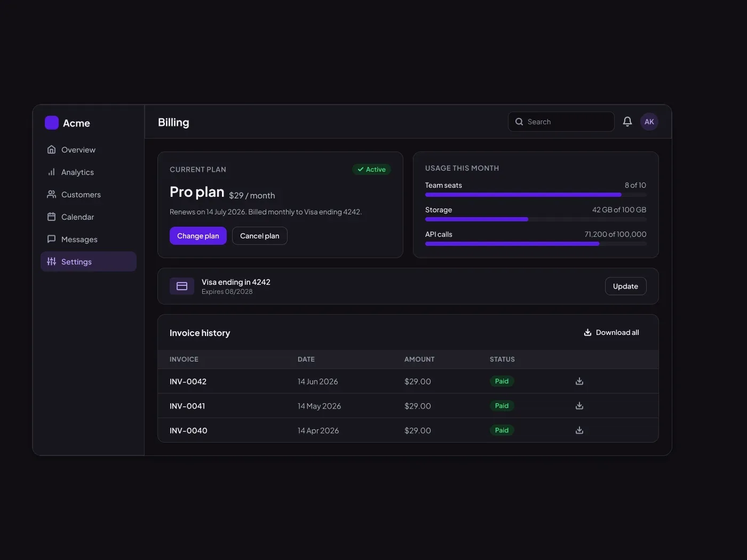Go to Overview in the sidebar
The image size is (747, 560).
tap(89, 150)
